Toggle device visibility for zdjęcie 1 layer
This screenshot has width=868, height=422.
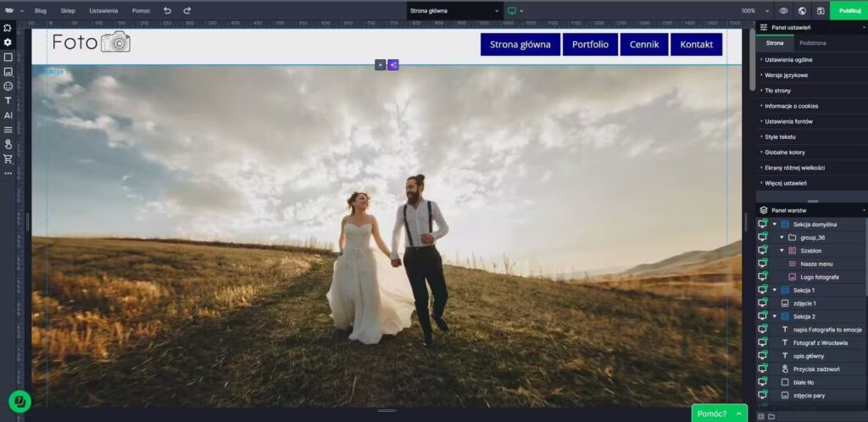click(x=763, y=303)
